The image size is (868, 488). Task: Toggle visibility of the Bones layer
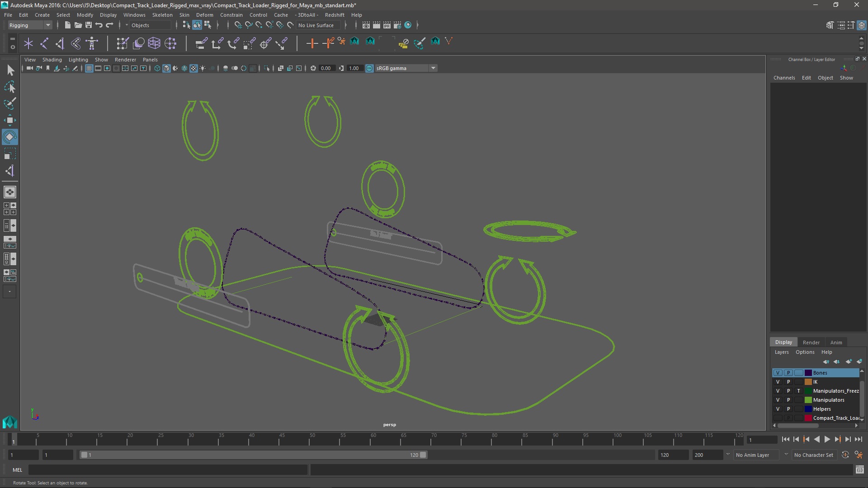[x=778, y=373]
